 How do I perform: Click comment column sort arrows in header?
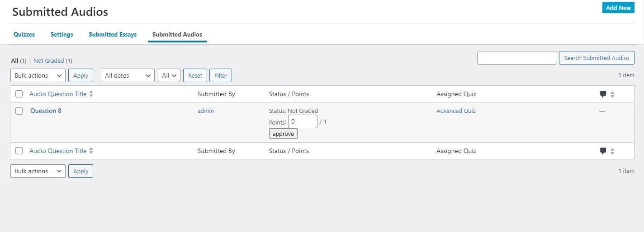612,94
